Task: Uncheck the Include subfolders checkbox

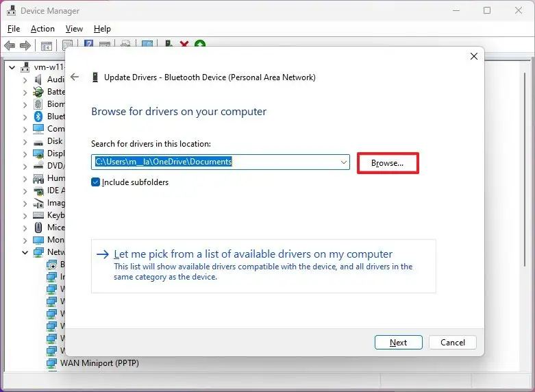Action: point(95,182)
